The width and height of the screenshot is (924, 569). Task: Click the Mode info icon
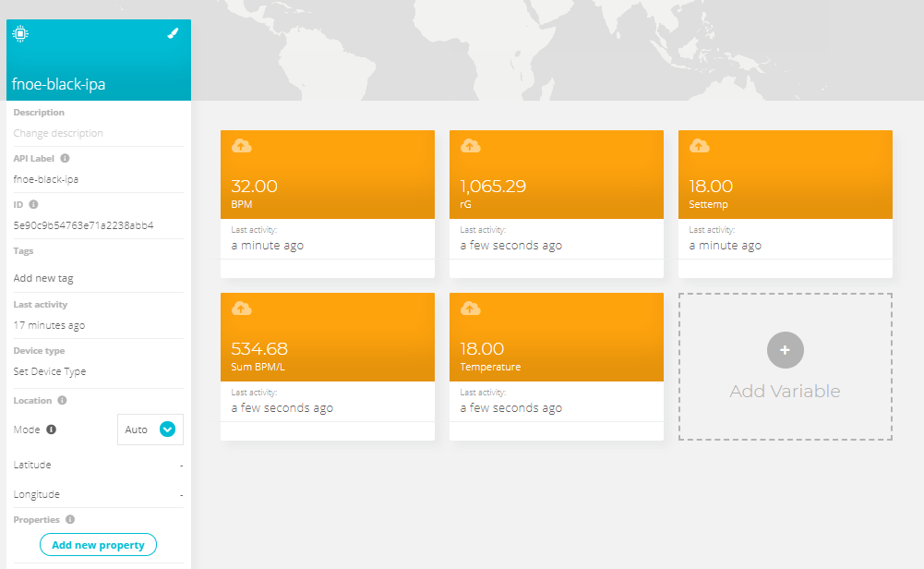52,430
